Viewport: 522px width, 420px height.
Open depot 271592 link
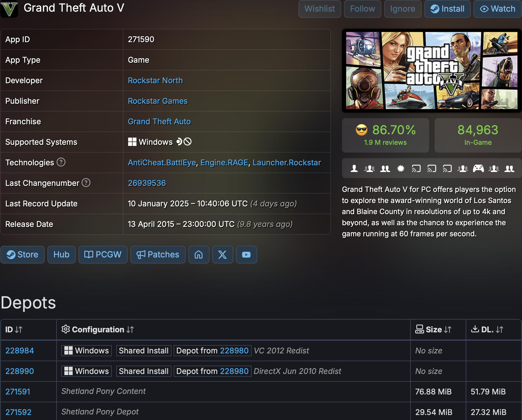(18, 412)
